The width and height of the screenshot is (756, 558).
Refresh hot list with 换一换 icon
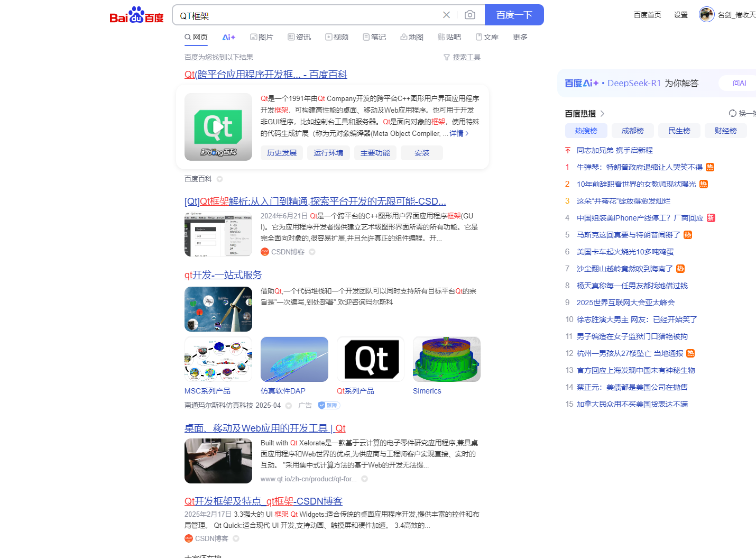click(733, 113)
